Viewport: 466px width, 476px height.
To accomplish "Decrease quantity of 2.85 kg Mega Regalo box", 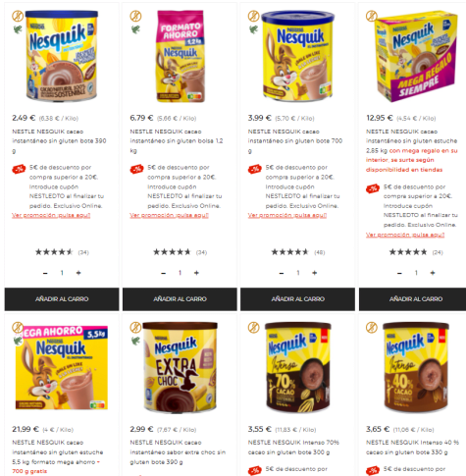I will pyautogui.click(x=399, y=273).
